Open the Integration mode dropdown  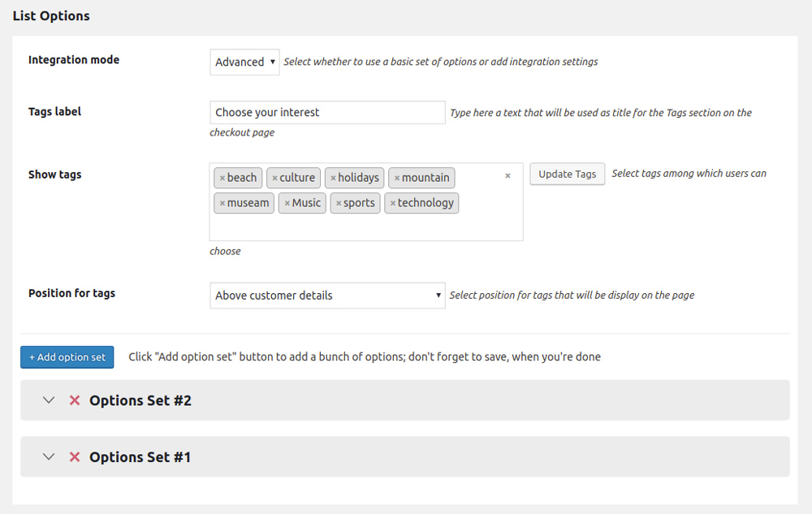(244, 63)
